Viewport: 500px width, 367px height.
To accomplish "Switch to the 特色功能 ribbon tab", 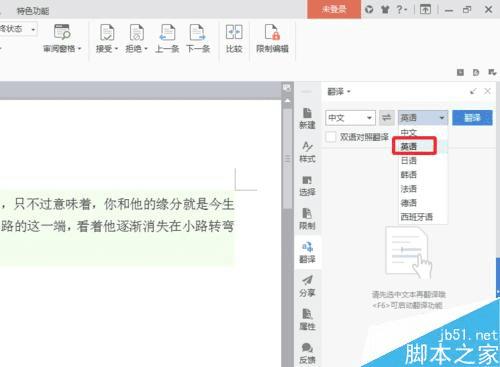I will [x=33, y=11].
